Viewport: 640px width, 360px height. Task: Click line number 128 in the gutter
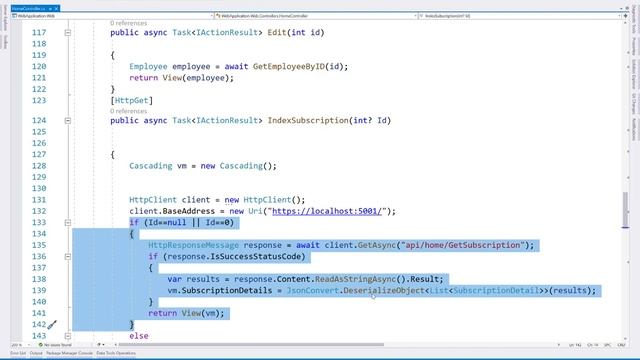click(x=39, y=166)
